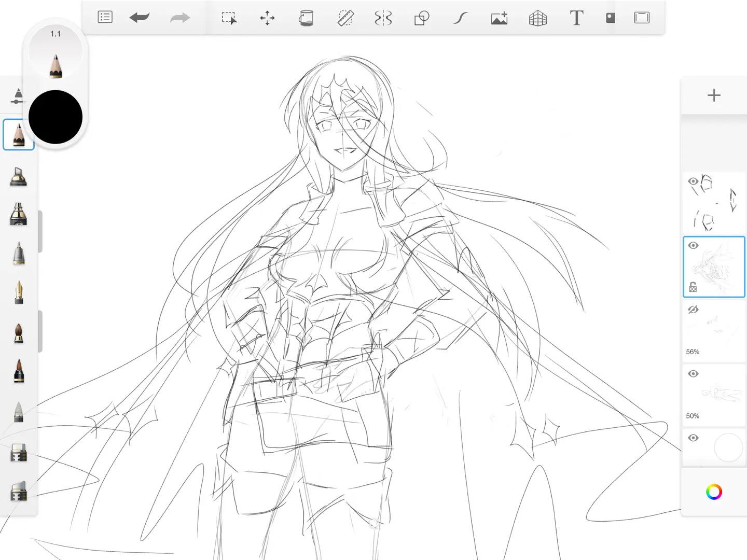747x560 pixels.
Task: Show the hidden 56% opacity layer
Action: tap(694, 310)
